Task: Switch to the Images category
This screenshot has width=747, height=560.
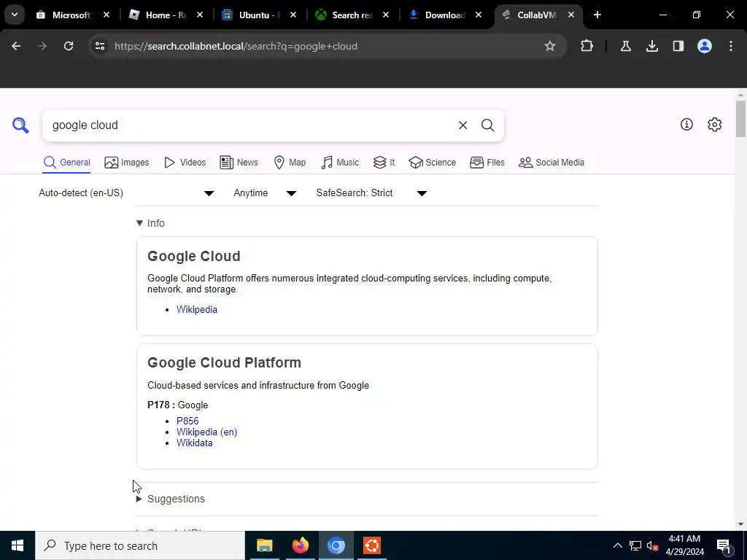Action: [127, 163]
